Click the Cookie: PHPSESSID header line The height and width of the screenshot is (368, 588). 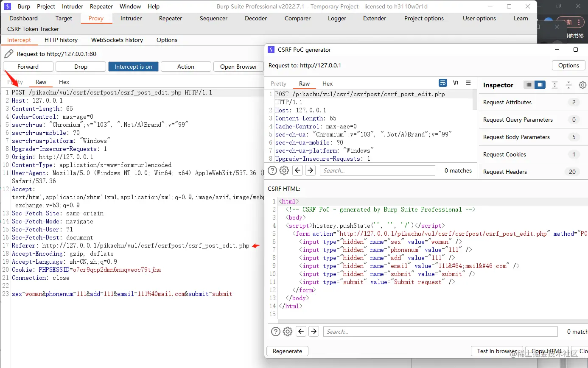click(x=87, y=270)
